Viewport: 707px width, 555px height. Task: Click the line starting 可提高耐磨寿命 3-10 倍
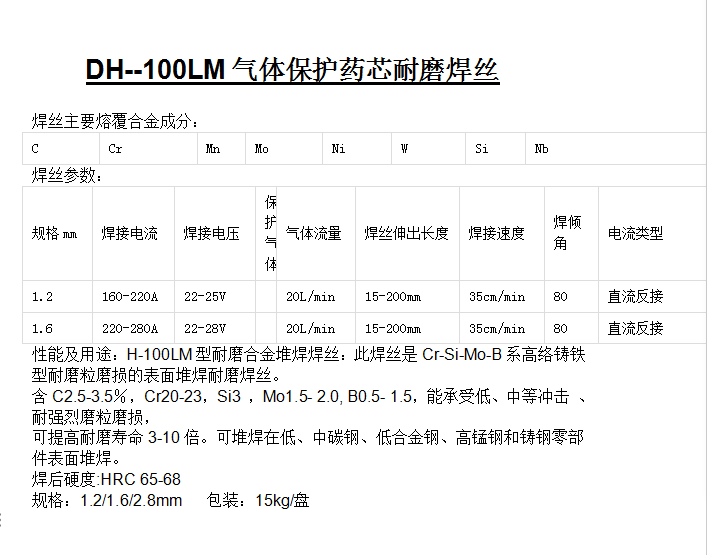pyautogui.click(x=308, y=437)
